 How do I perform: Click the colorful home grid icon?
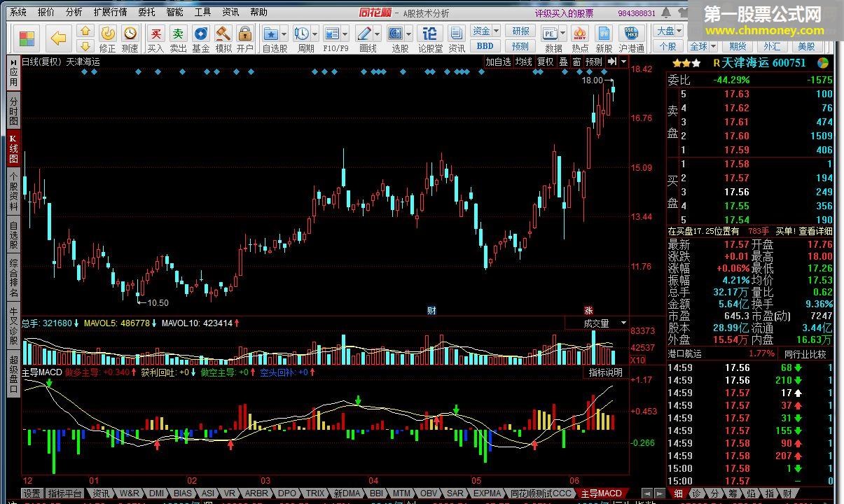click(x=27, y=38)
